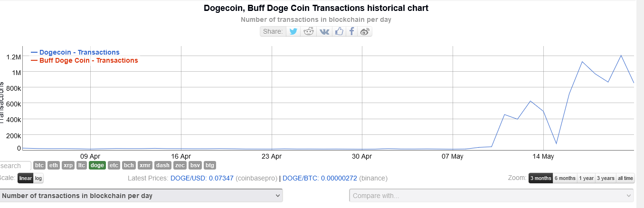This screenshot has height=208, width=644.
Task: Open the 'Number of transactions' metric dropdown
Action: (x=142, y=196)
